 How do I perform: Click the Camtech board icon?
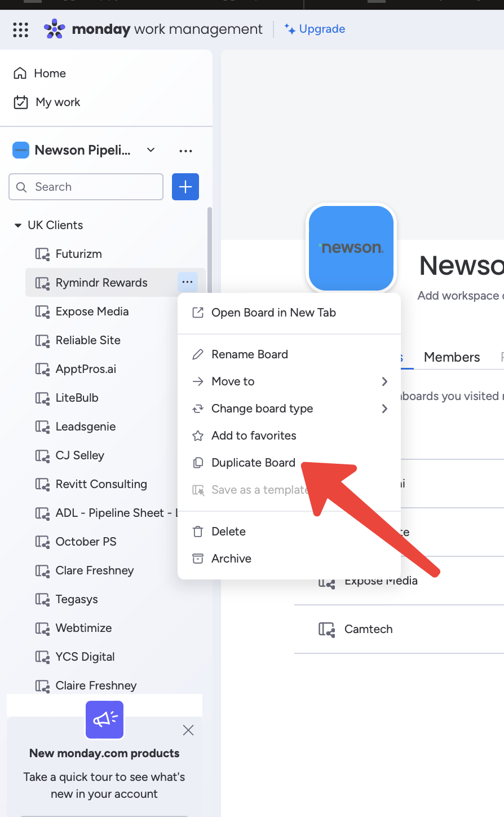tap(326, 629)
